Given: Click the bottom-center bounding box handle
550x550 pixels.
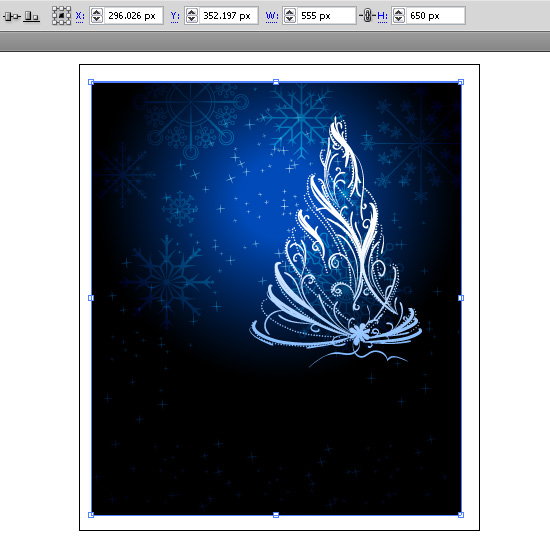Looking at the screenshot, I should (x=276, y=515).
